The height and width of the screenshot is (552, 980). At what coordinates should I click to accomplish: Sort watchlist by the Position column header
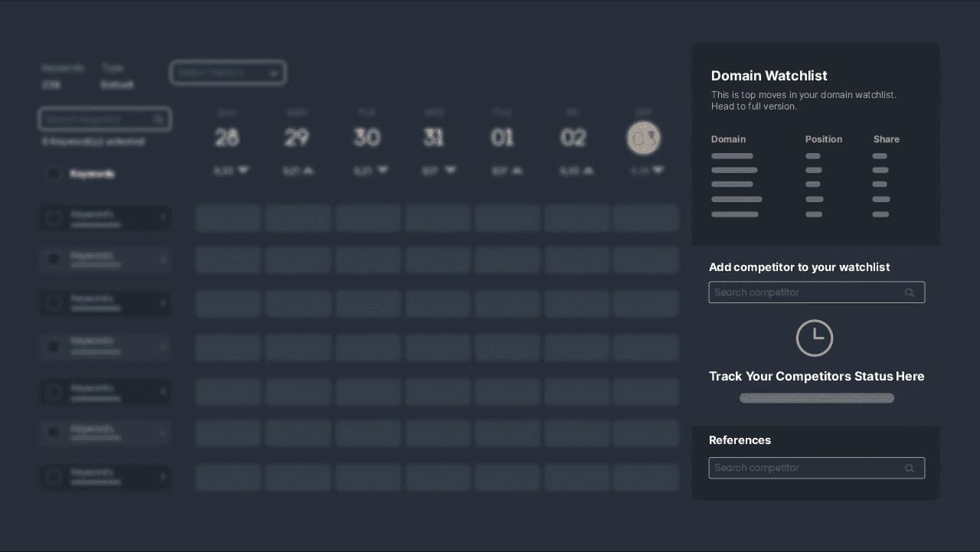823,139
